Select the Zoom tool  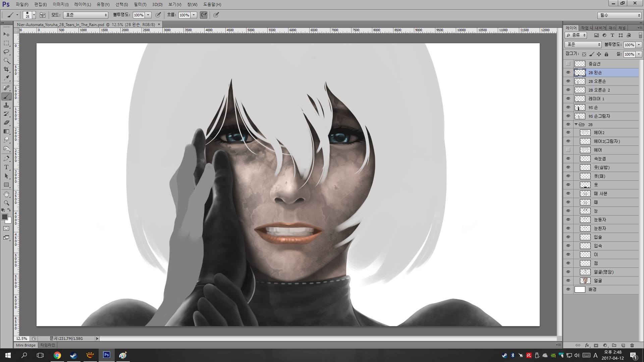click(x=6, y=203)
